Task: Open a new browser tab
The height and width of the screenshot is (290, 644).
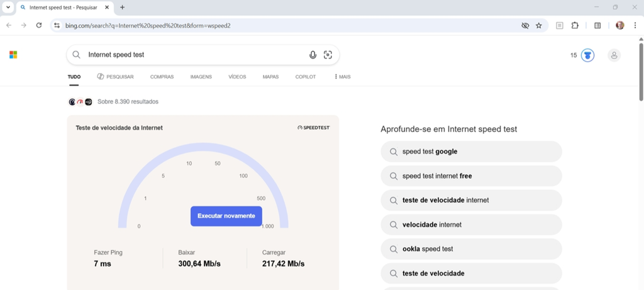Action: 123,8
